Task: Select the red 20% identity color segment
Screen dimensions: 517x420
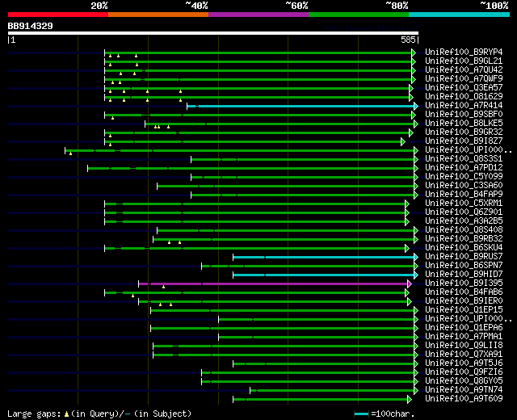Action: click(x=58, y=15)
